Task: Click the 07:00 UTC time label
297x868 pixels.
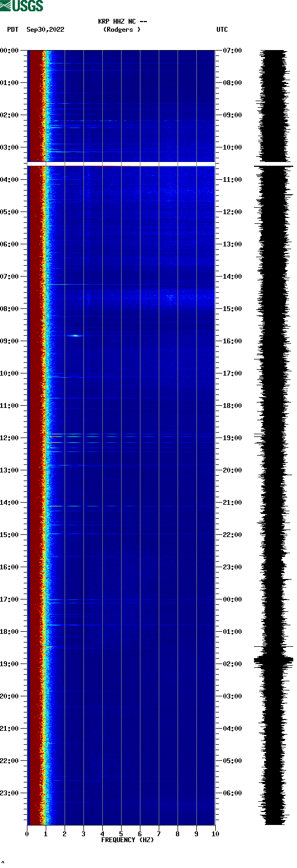Action: tap(232, 51)
